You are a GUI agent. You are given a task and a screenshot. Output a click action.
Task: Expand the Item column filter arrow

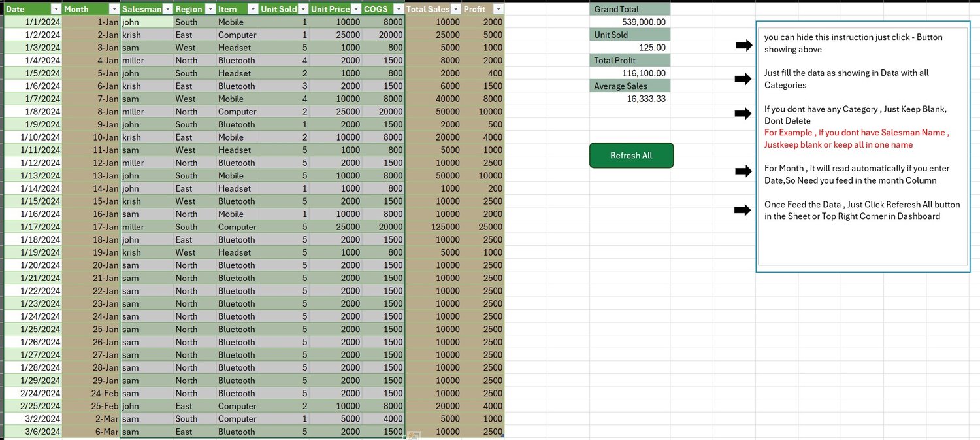pyautogui.click(x=252, y=9)
